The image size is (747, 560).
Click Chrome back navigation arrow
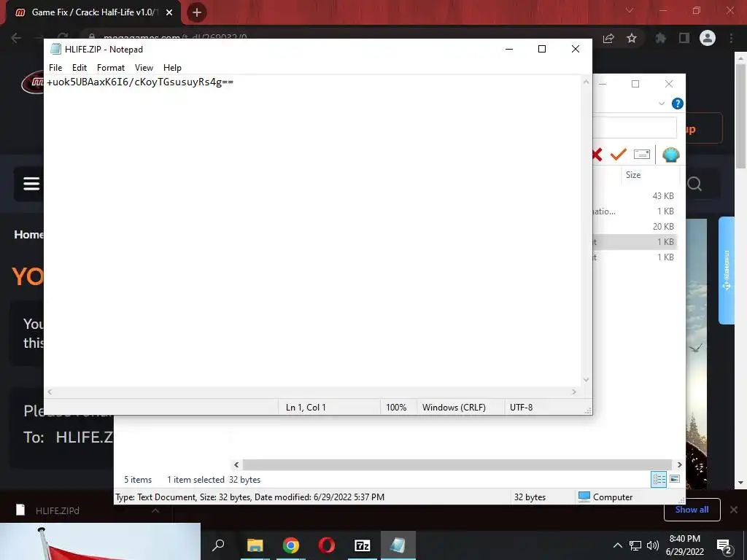click(x=16, y=38)
